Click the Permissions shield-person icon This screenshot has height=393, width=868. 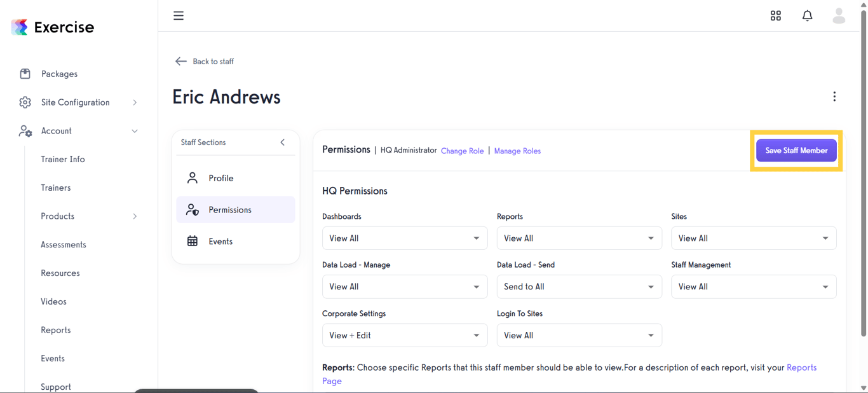[193, 210]
